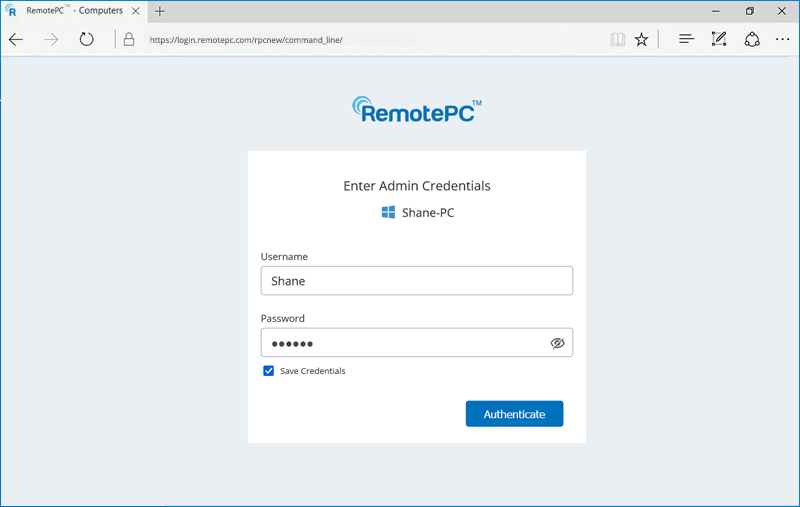Screen dimensions: 800x507
Task: Click the site lock security icon
Action: 128,40
